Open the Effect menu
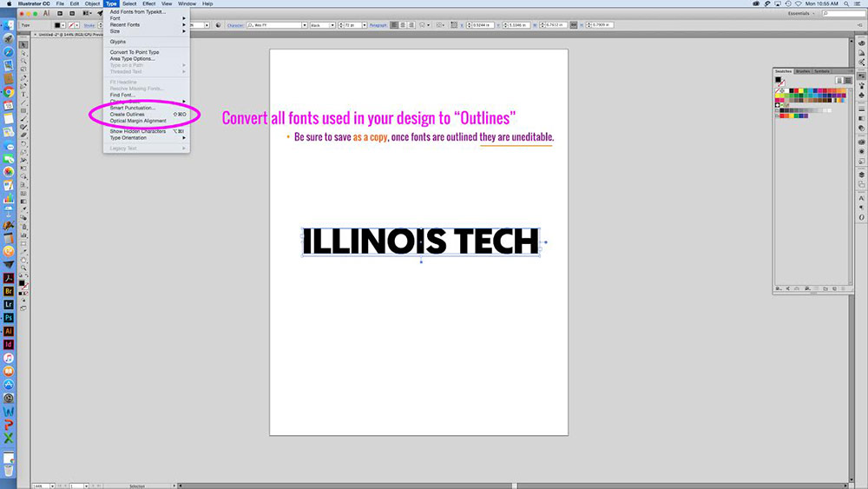 pyautogui.click(x=149, y=3)
